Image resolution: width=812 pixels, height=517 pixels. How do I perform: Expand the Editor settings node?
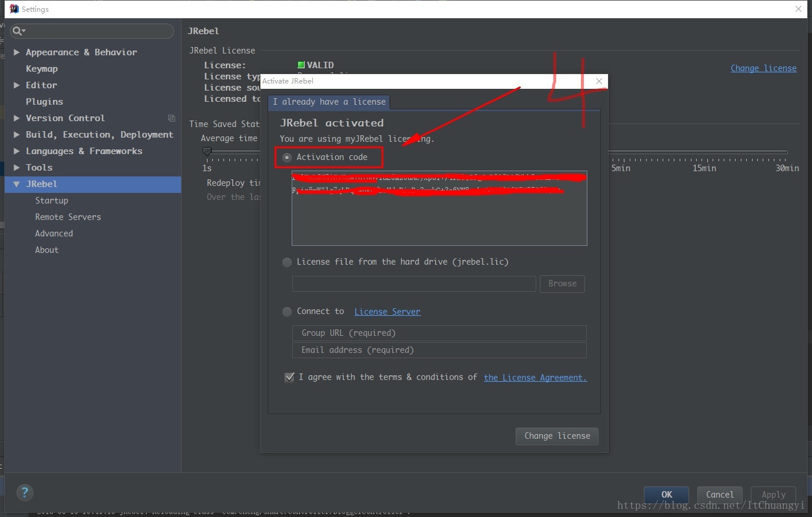tap(16, 85)
